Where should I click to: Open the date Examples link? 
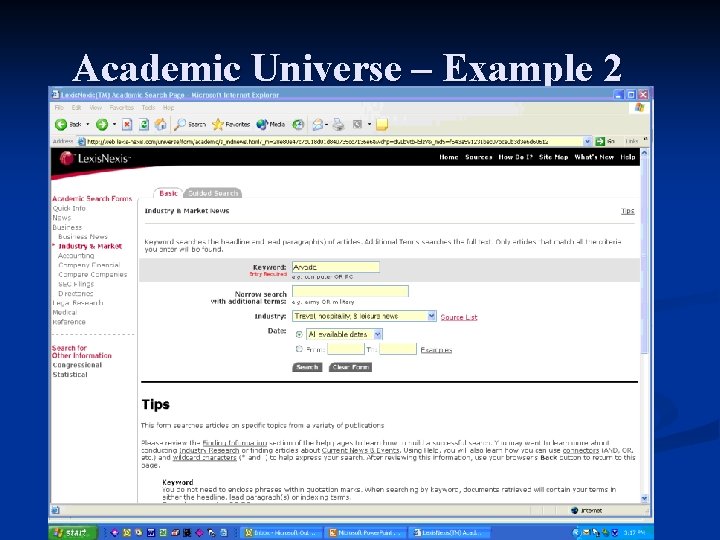(x=436, y=350)
